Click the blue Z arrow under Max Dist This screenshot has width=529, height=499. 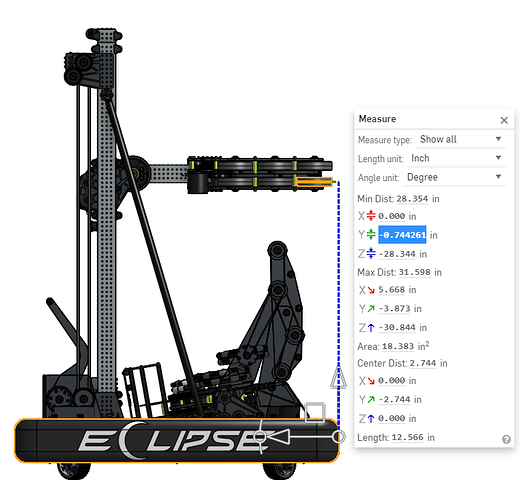(x=371, y=327)
